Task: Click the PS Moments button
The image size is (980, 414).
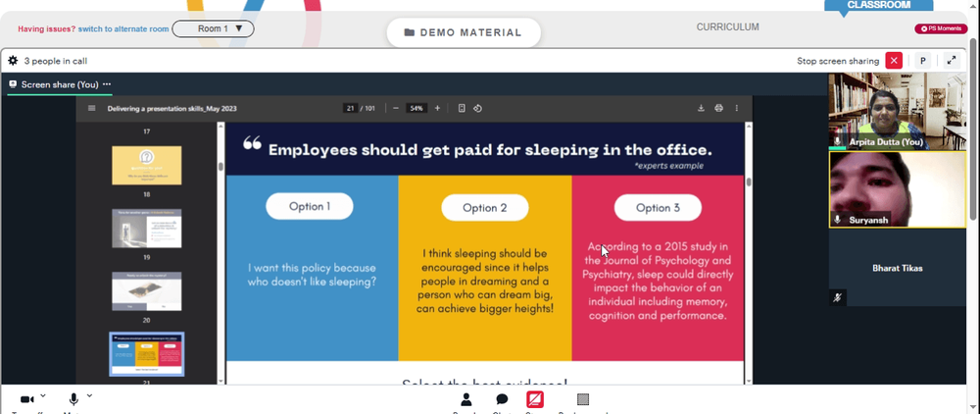Action: [x=941, y=28]
